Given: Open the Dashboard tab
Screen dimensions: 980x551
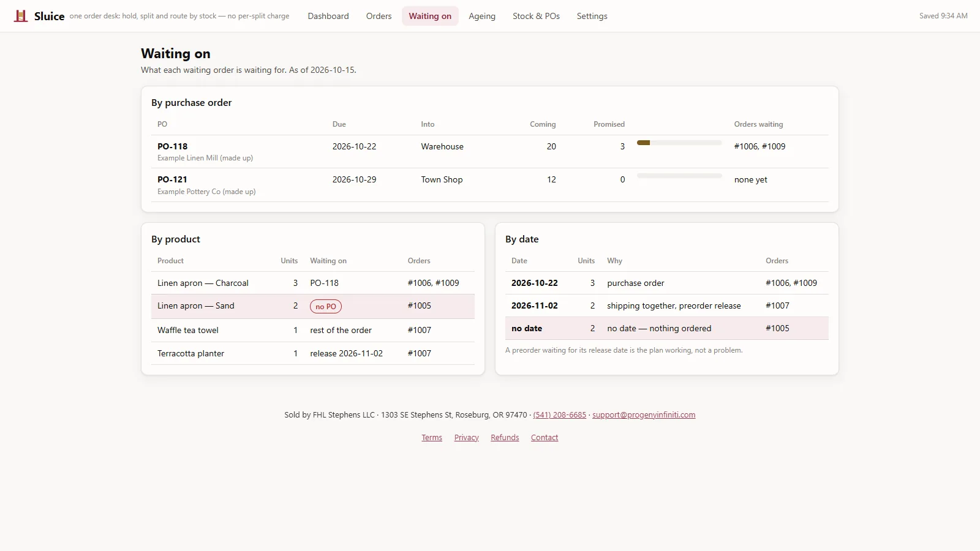Looking at the screenshot, I should pyautogui.click(x=328, y=16).
